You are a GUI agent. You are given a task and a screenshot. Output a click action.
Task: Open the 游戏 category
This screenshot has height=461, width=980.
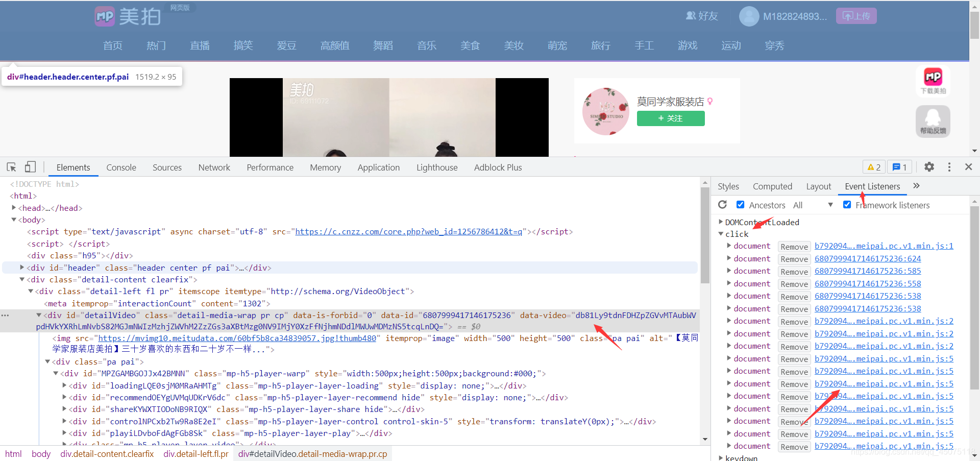[688, 45]
